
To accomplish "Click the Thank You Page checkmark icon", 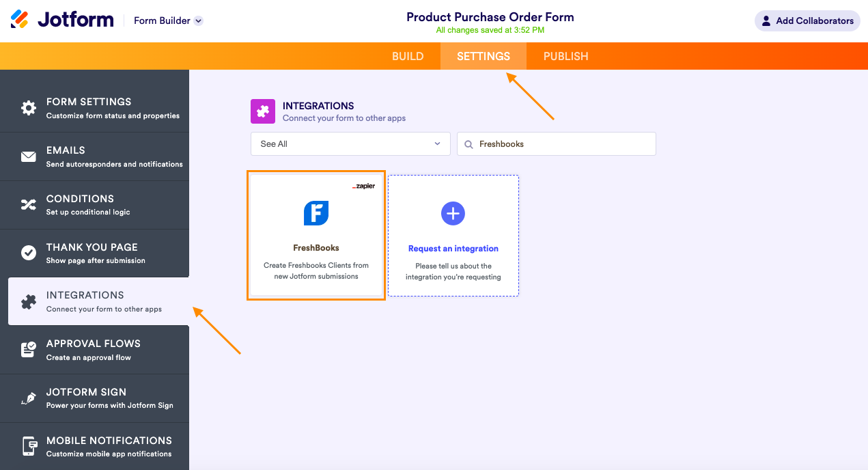I will (28, 253).
